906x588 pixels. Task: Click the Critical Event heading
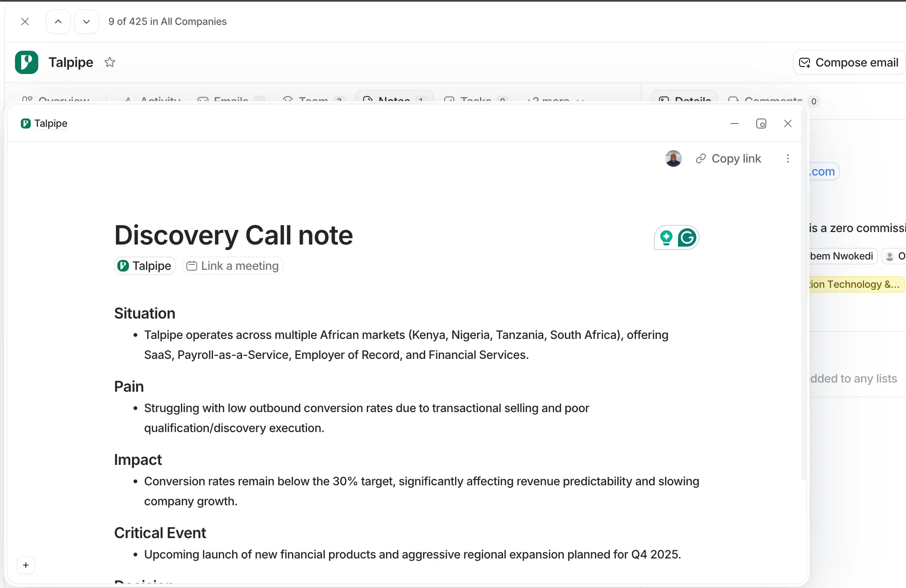click(160, 533)
